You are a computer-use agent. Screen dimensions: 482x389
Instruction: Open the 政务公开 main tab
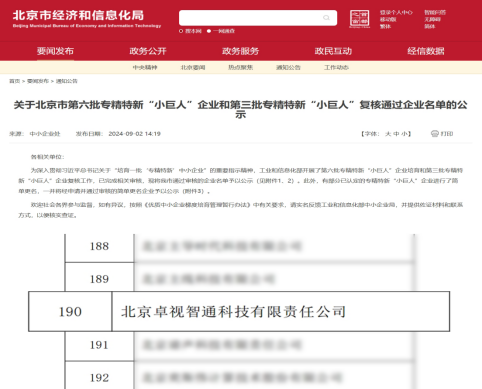[148, 51]
